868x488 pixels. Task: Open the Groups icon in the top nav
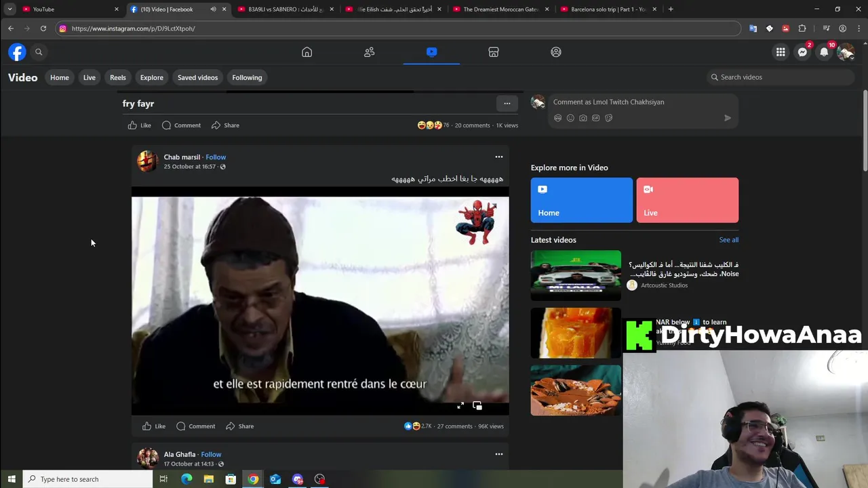[556, 52]
